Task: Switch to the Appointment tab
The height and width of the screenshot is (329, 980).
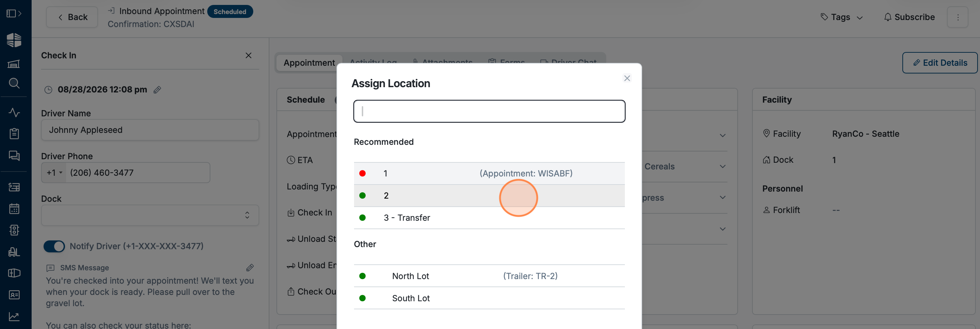Action: point(309,63)
